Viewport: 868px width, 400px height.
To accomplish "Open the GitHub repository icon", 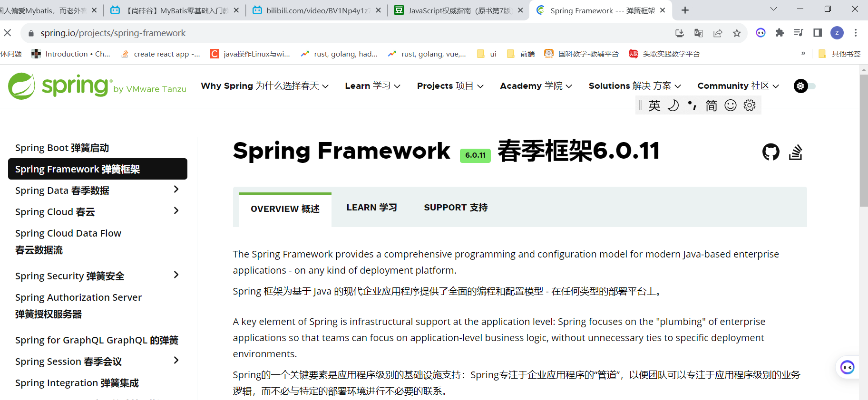I will (770, 152).
